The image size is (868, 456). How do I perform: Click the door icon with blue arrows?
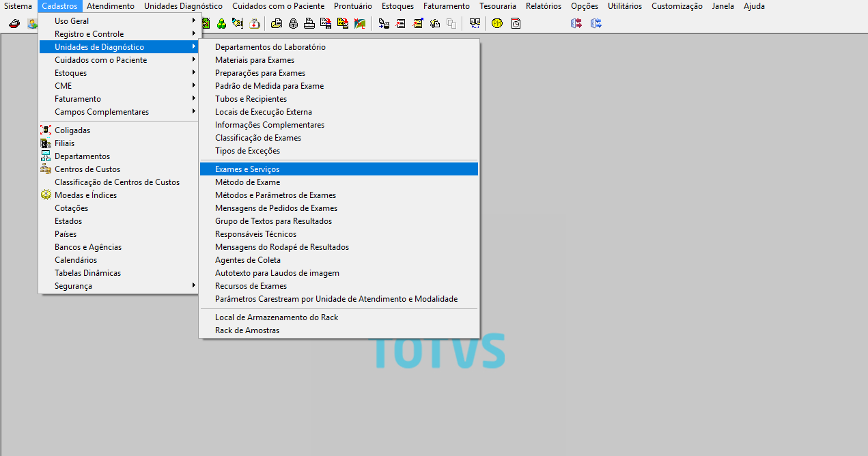pos(596,23)
